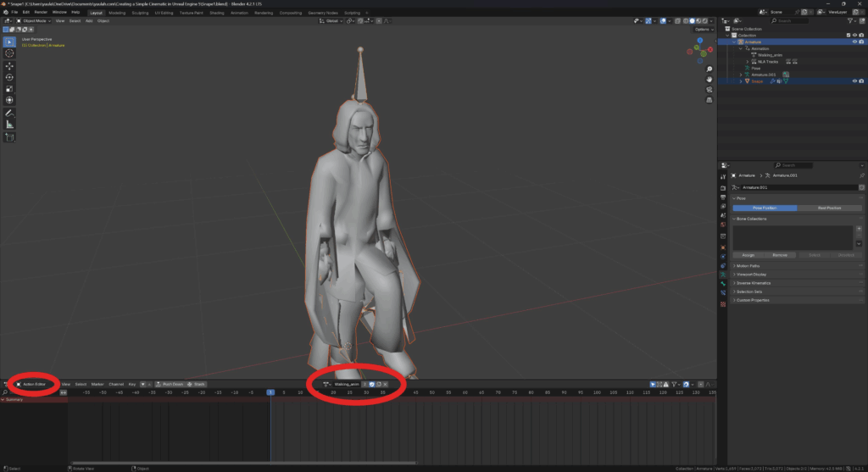Choose the Measure tool

pos(10,125)
